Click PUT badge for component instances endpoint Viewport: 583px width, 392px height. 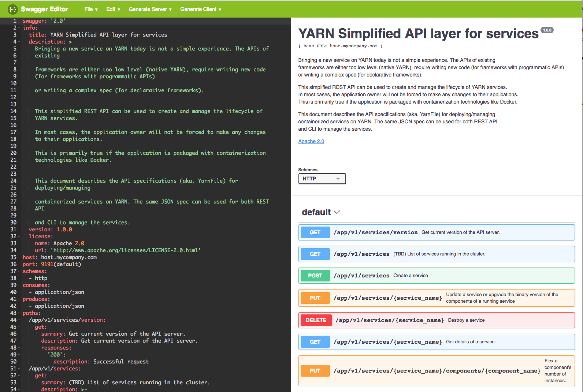[x=315, y=371]
